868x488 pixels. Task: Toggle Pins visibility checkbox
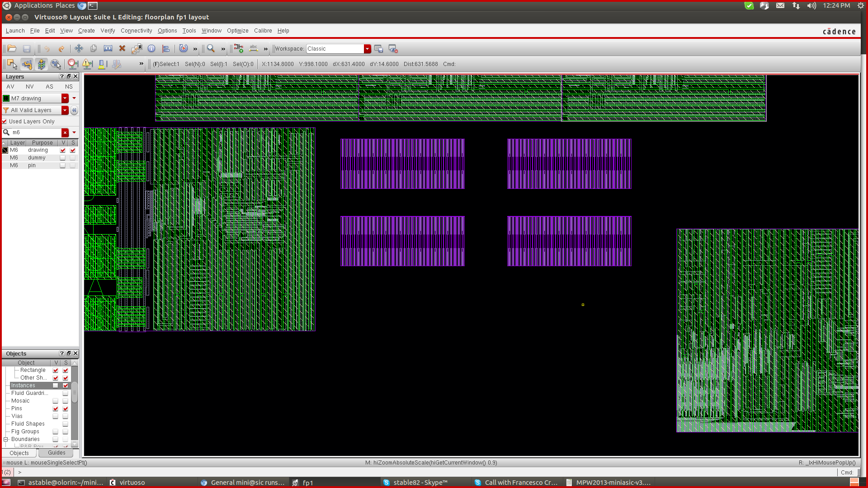pyautogui.click(x=56, y=408)
